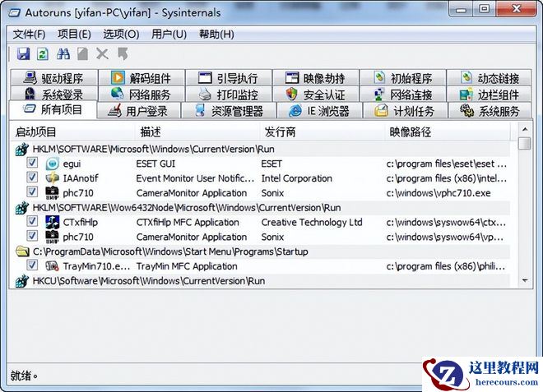Screen dimensions: 543x392
Task: Click the Event Monitor User Notific... description
Action: click(x=195, y=178)
